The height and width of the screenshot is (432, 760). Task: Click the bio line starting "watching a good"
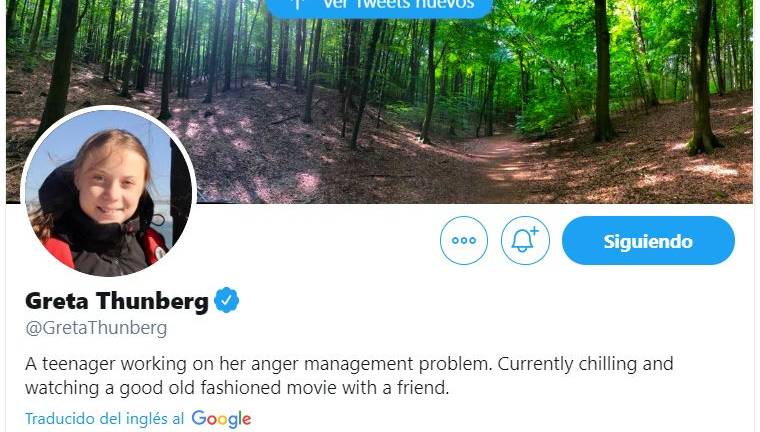click(x=237, y=386)
